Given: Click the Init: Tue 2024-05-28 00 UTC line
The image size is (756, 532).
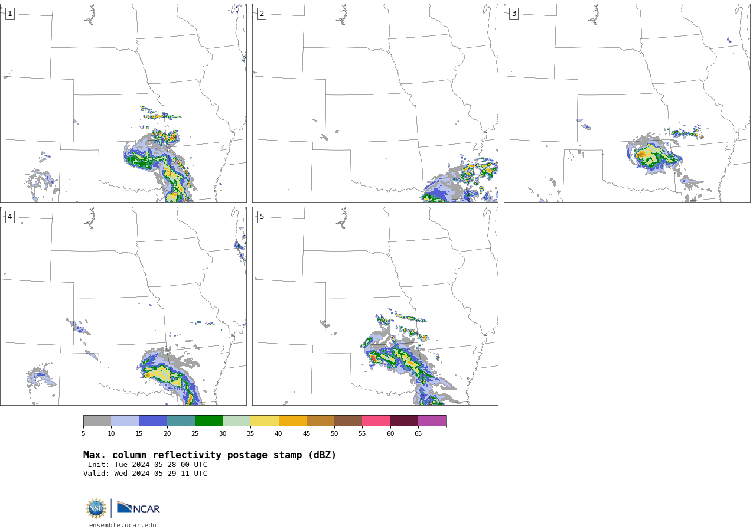Looking at the screenshot, I should click(148, 465).
